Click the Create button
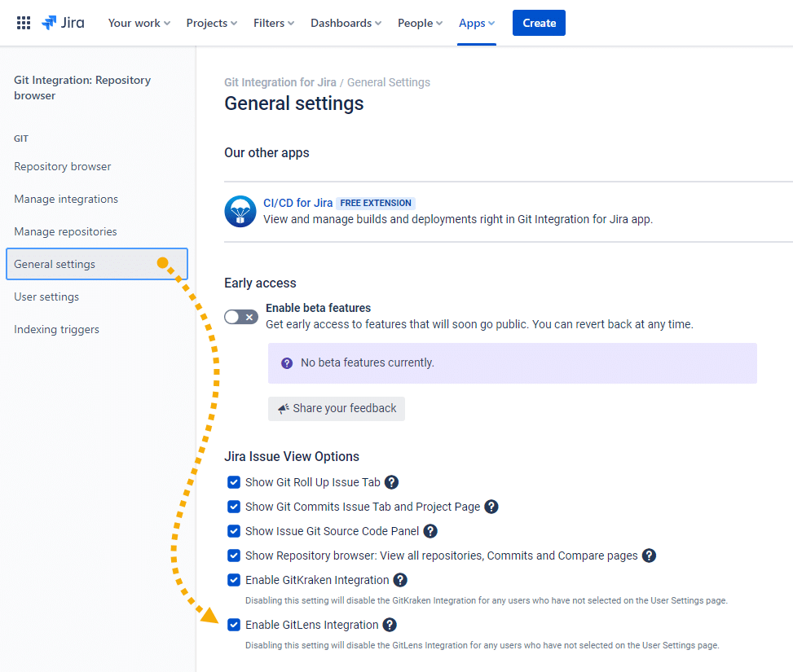793x672 pixels. [x=539, y=23]
